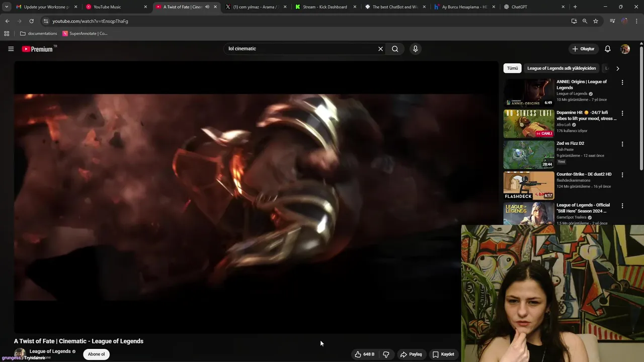Viewport: 644px width, 362px height.
Task: Open documentations bookmark folder
Action: pyautogui.click(x=38, y=34)
